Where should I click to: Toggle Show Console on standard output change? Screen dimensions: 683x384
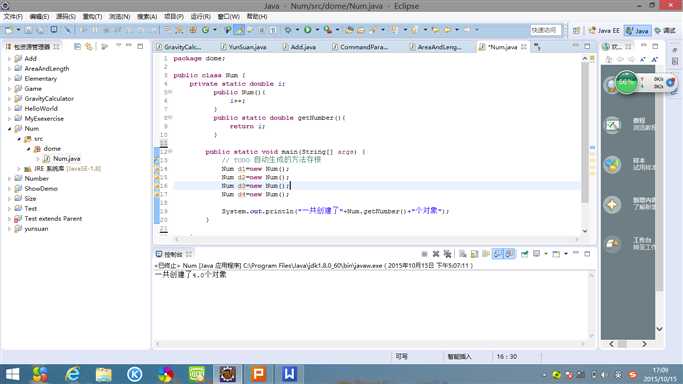(x=498, y=254)
